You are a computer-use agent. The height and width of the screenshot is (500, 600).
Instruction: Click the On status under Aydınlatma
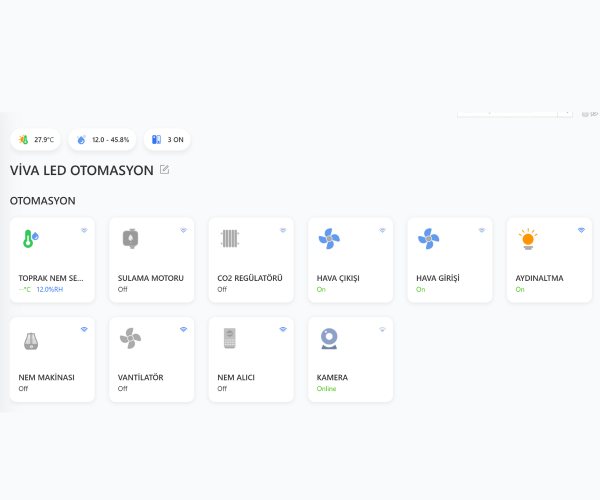point(520,290)
